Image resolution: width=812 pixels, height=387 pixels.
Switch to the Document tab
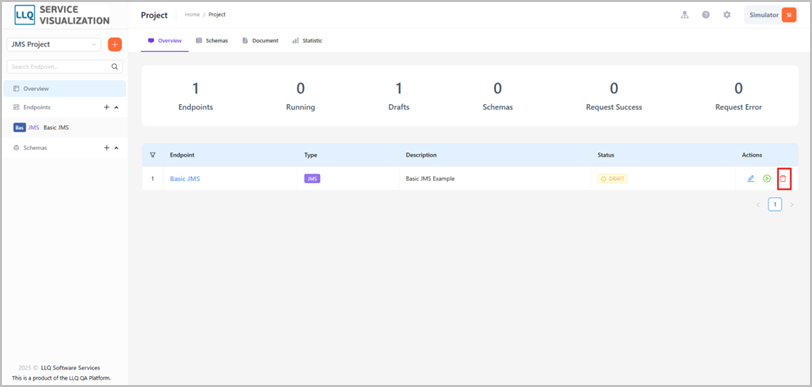tap(260, 40)
